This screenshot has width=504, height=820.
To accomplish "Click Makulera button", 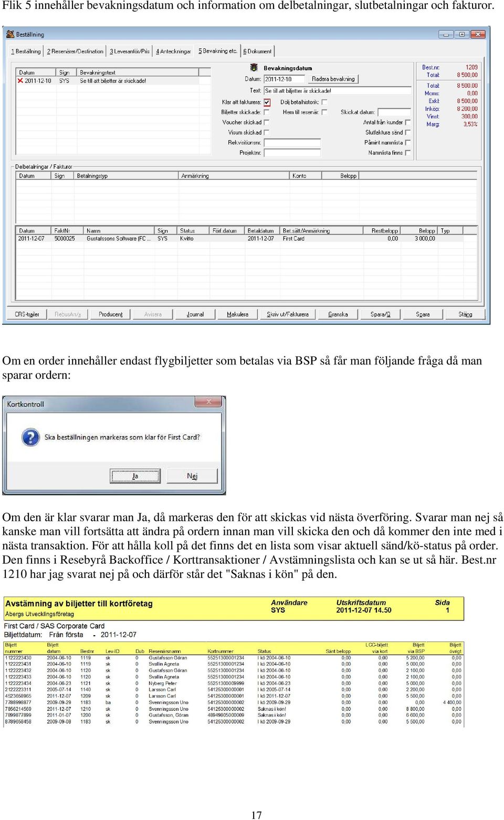I will point(237,314).
